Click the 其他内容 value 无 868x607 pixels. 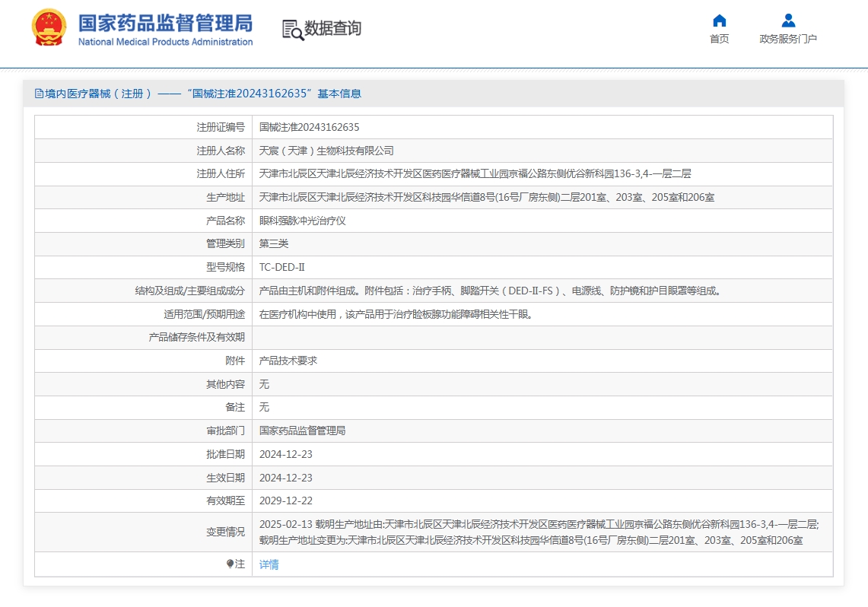[264, 384]
